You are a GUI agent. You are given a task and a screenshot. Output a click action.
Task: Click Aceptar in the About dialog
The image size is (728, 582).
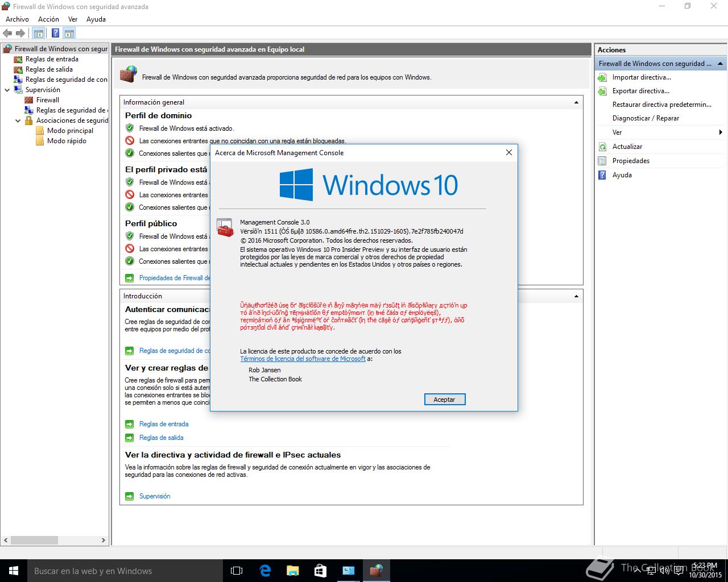click(445, 400)
